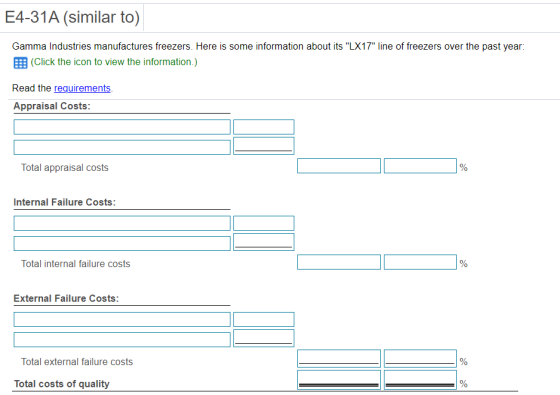Select first Appraisal Costs description field
560x395 pixels.
point(122,127)
